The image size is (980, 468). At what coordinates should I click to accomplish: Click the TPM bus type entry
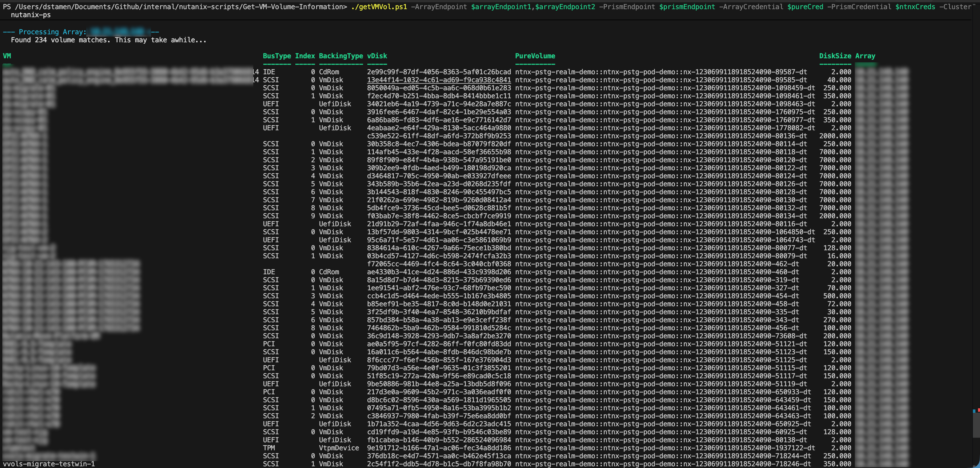(x=269, y=448)
